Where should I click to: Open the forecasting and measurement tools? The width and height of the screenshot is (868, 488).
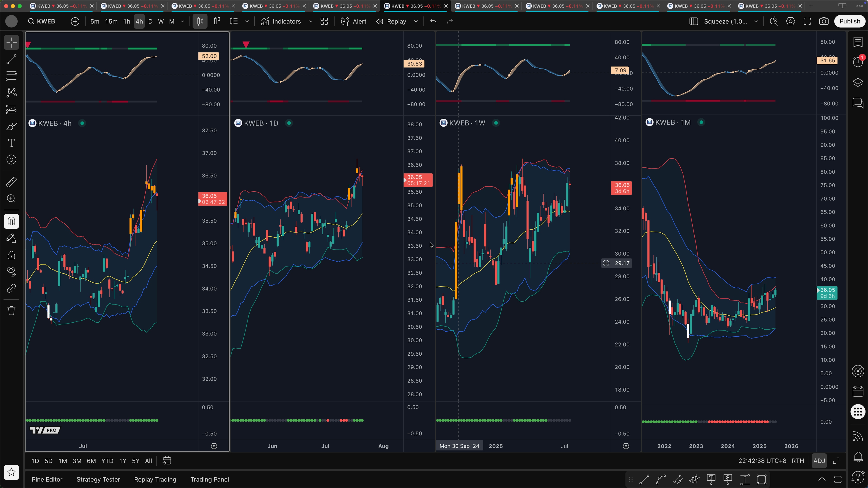(12, 109)
